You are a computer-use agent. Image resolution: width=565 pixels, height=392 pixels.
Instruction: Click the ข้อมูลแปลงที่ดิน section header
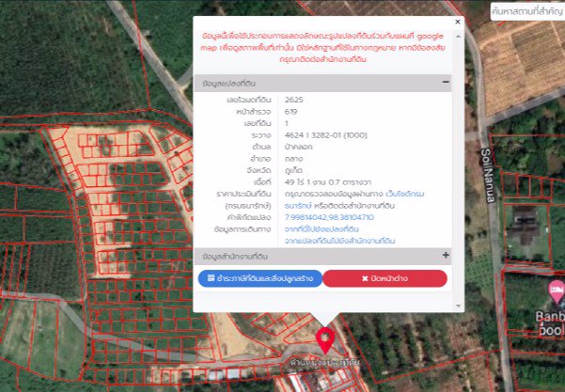pos(322,84)
